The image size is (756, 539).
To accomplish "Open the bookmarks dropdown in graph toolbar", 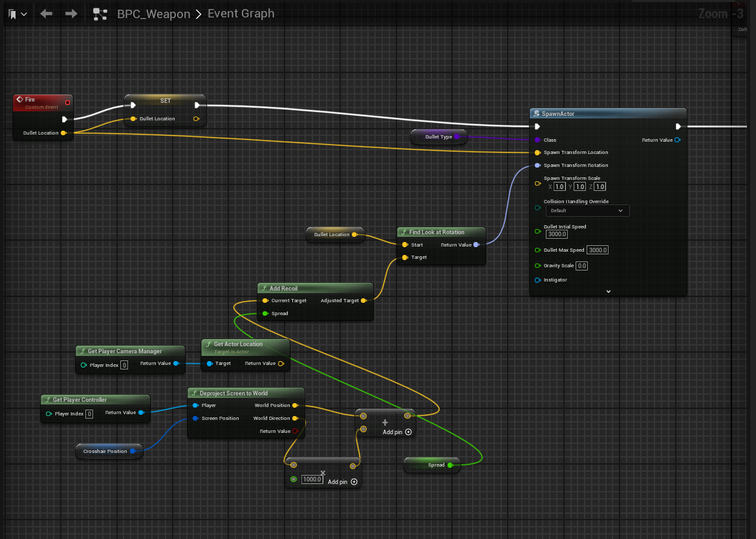I will [17, 14].
